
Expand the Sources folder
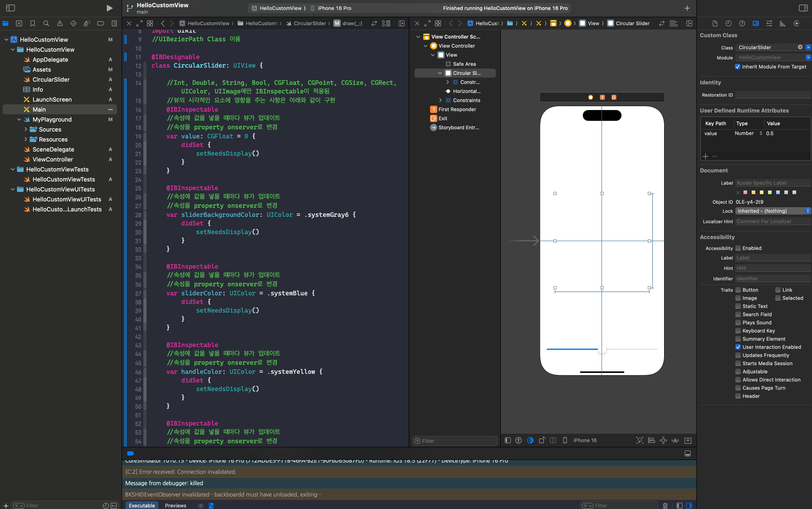26,129
